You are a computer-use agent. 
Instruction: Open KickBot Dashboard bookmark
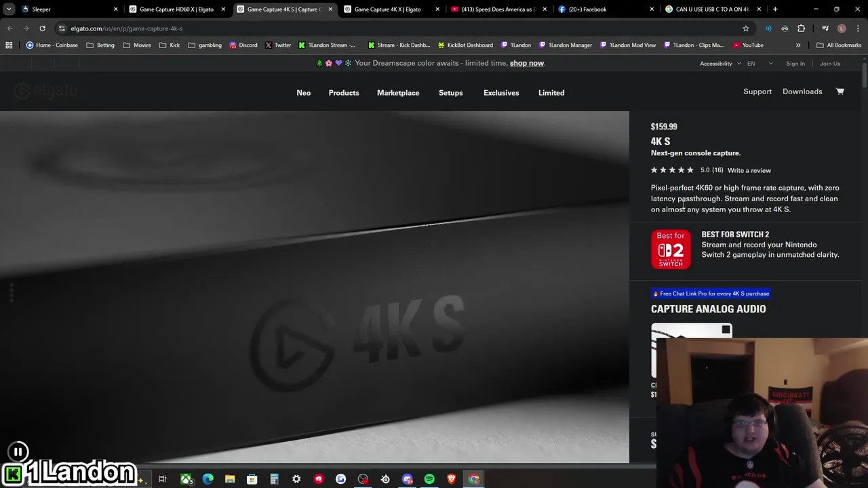pyautogui.click(x=465, y=45)
